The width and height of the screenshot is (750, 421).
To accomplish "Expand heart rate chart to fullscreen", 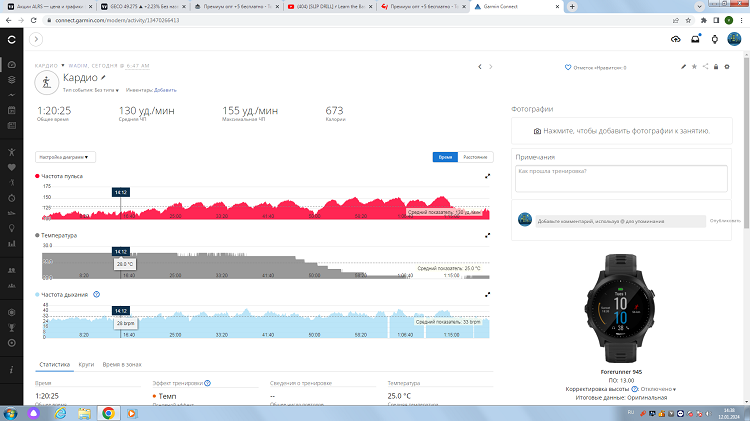I will [487, 176].
